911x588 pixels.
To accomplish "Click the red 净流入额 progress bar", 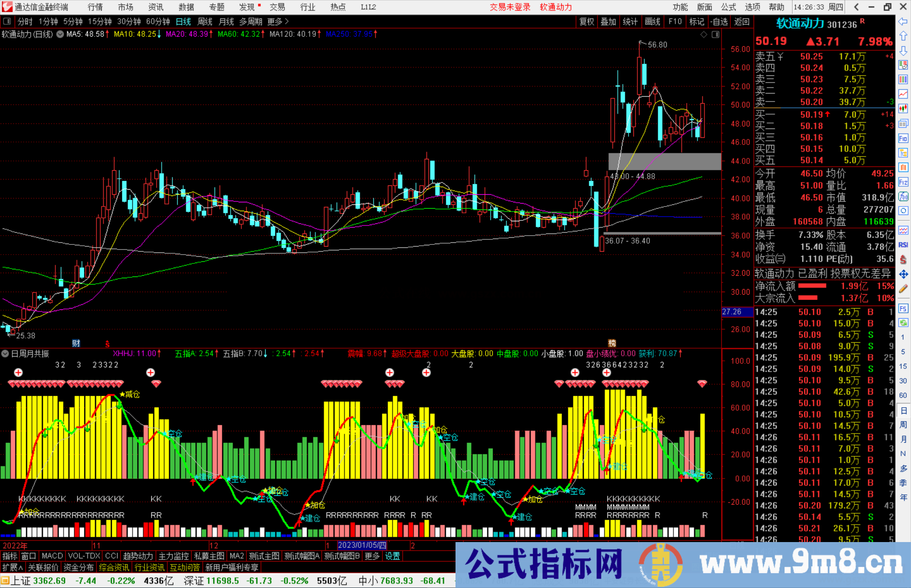I will pos(812,286).
